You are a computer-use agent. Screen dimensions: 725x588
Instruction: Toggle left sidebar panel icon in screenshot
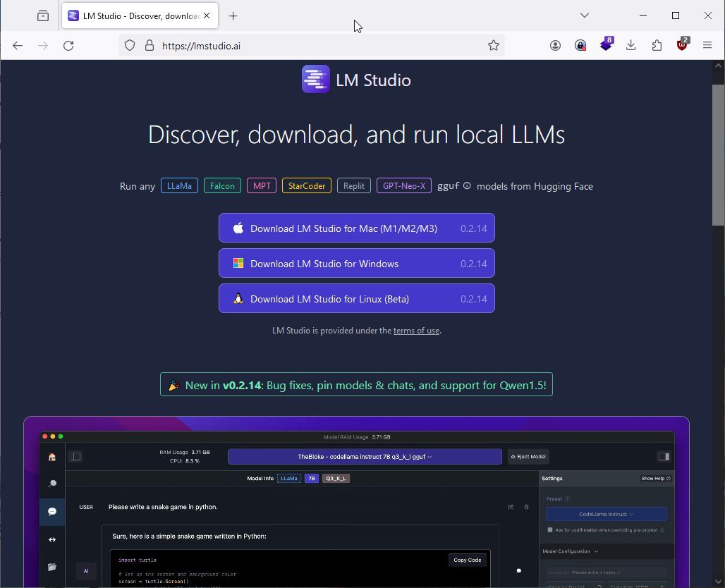75,457
